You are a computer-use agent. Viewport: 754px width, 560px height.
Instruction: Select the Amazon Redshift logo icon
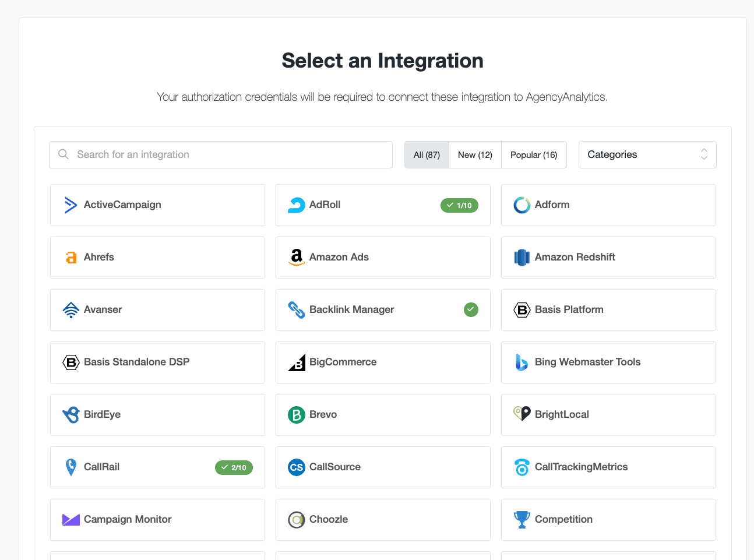coord(522,258)
